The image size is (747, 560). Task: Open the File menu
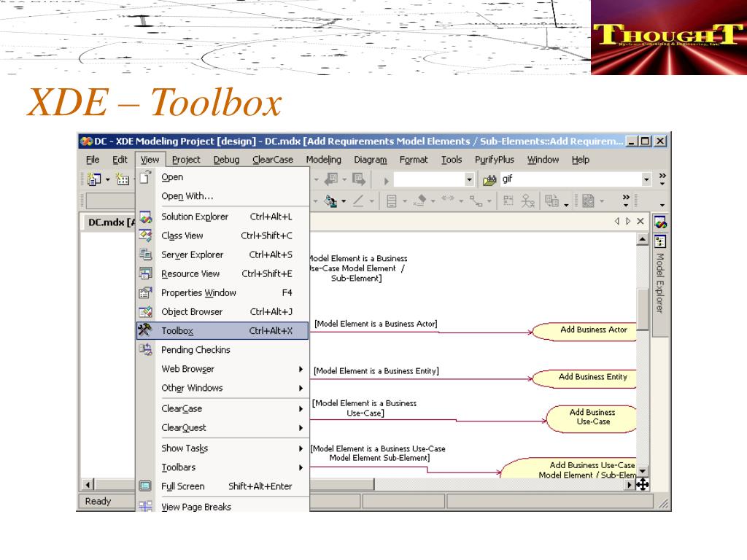tap(93, 160)
